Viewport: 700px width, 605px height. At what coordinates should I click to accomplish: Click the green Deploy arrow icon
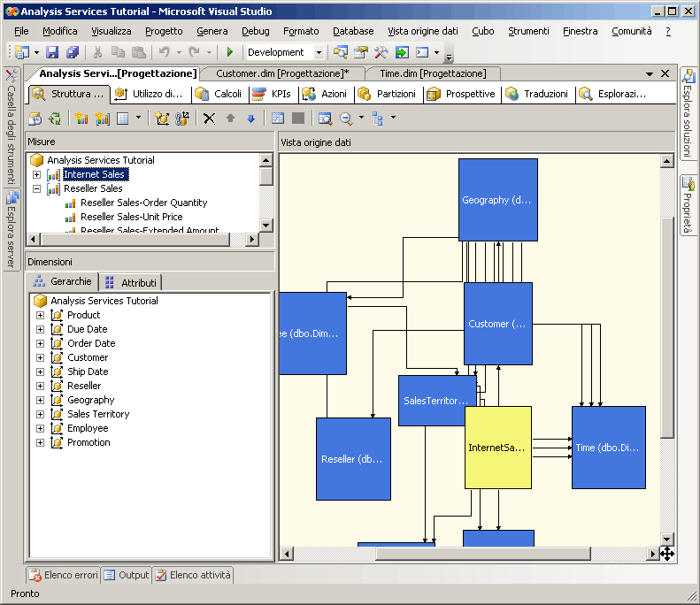402,52
